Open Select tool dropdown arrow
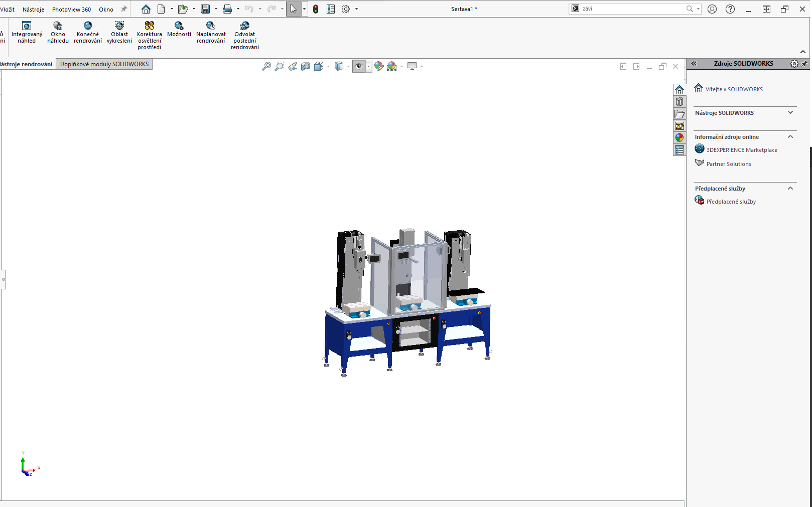This screenshot has height=507, width=812. pos(304,9)
